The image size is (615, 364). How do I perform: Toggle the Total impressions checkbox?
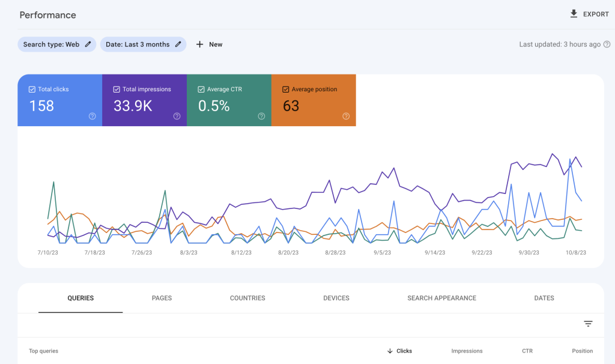click(x=117, y=89)
